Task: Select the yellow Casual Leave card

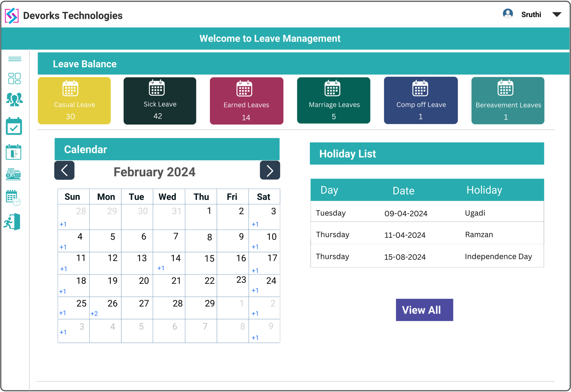Action: coord(74,100)
